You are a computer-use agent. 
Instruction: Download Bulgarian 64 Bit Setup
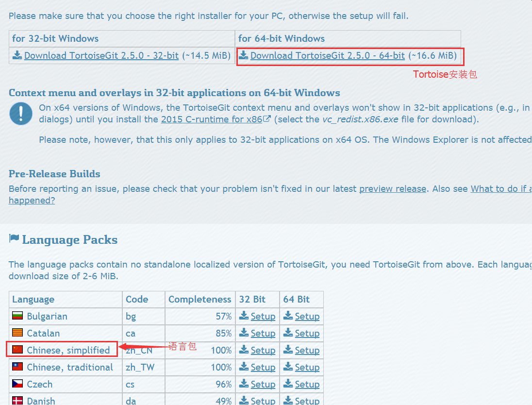click(307, 317)
